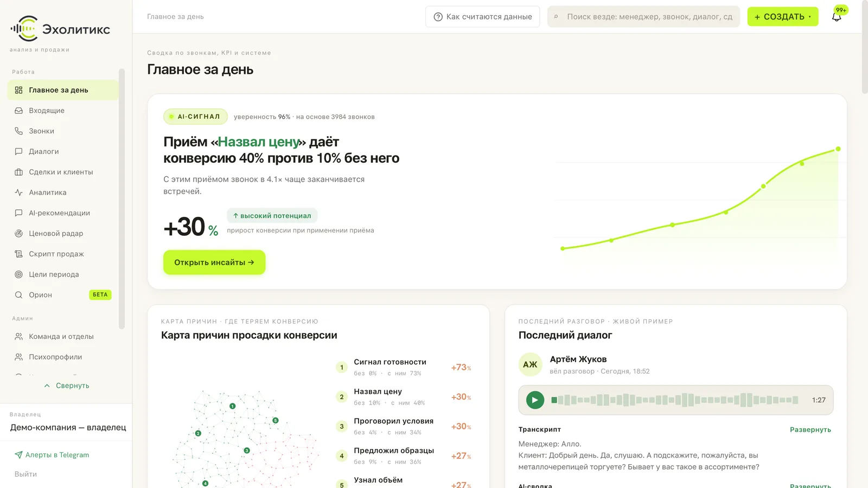Image resolution: width=868 pixels, height=488 pixels.
Task: Open the Скрипт продаж page
Action: [63, 254]
